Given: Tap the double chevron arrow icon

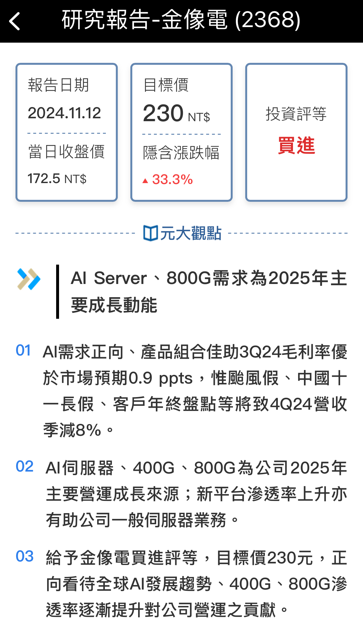Looking at the screenshot, I should [x=29, y=279].
